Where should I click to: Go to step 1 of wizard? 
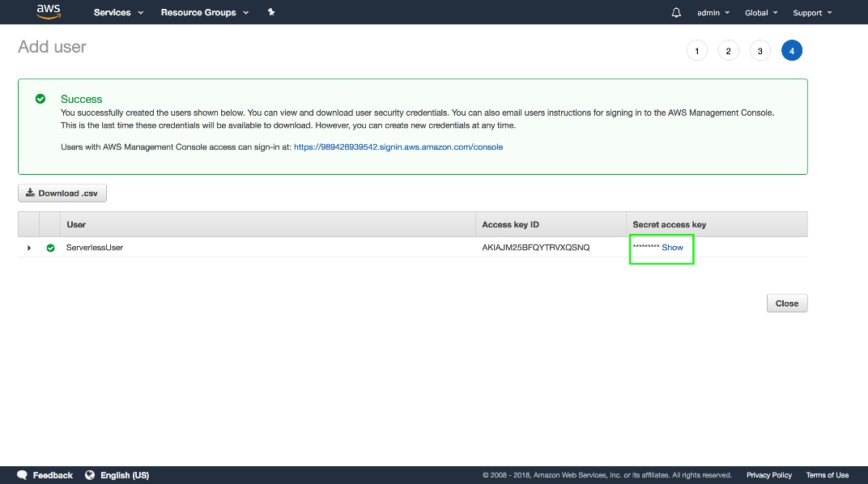696,51
